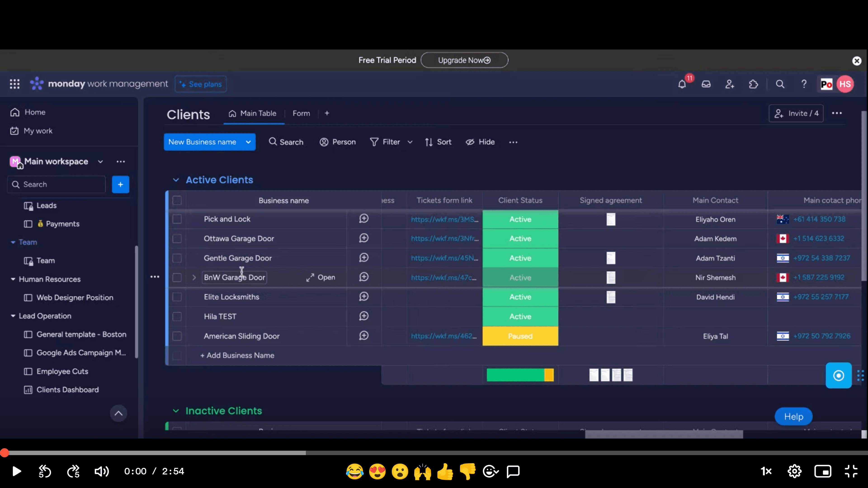Open My work in sidebar
The image size is (868, 488).
pyautogui.click(x=31, y=131)
